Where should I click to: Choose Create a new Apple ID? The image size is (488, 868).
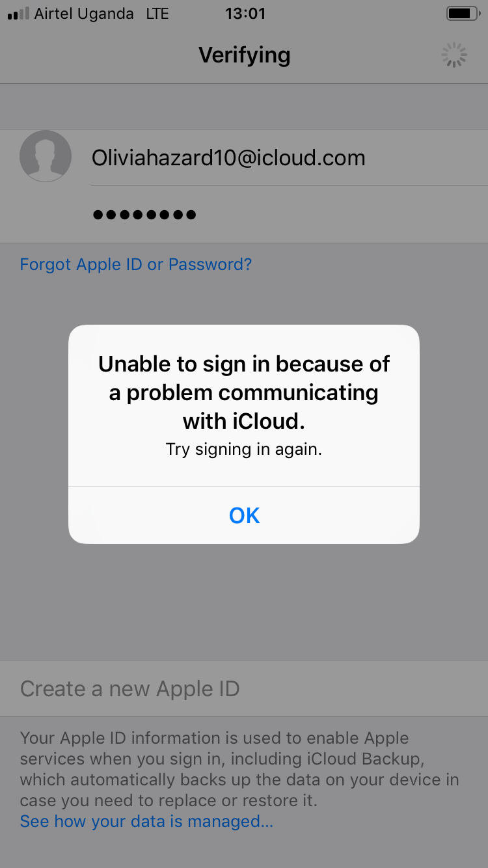click(244, 688)
